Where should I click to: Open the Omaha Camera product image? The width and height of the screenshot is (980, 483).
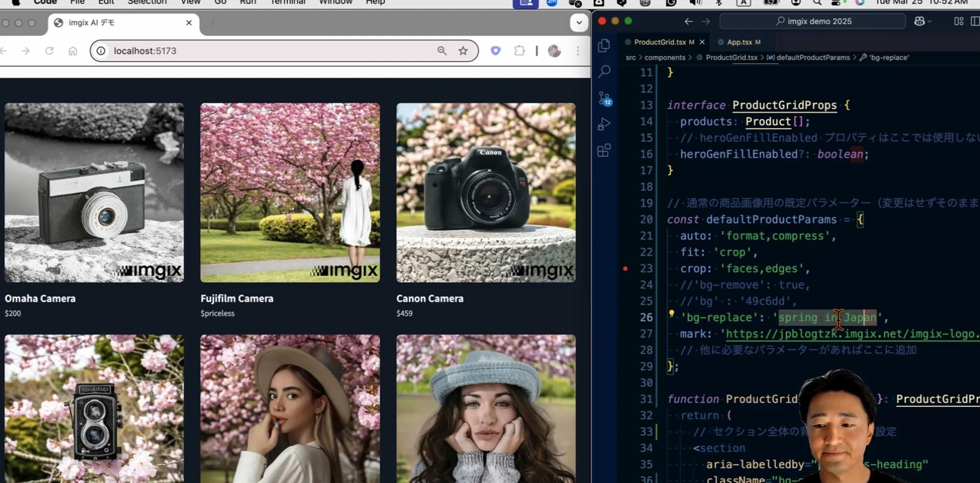pos(94,193)
